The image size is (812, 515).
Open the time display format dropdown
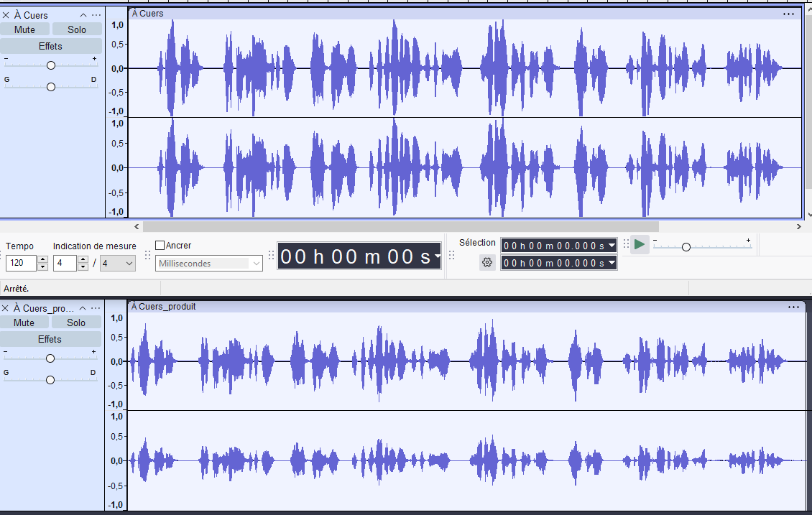coord(438,256)
